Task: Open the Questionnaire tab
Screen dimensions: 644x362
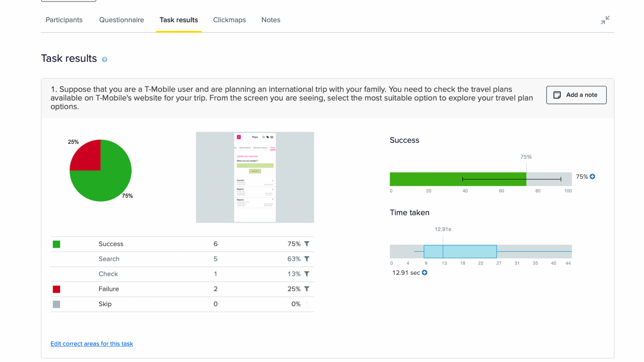Action: tap(121, 20)
